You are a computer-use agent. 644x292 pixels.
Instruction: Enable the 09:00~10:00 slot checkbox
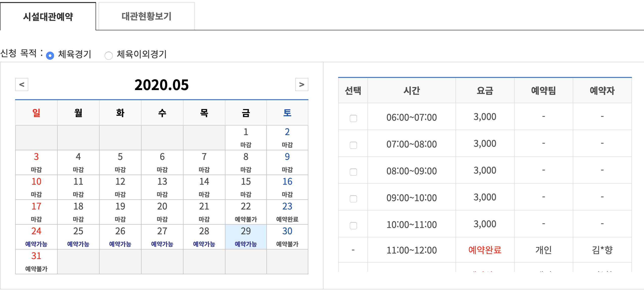[353, 199]
